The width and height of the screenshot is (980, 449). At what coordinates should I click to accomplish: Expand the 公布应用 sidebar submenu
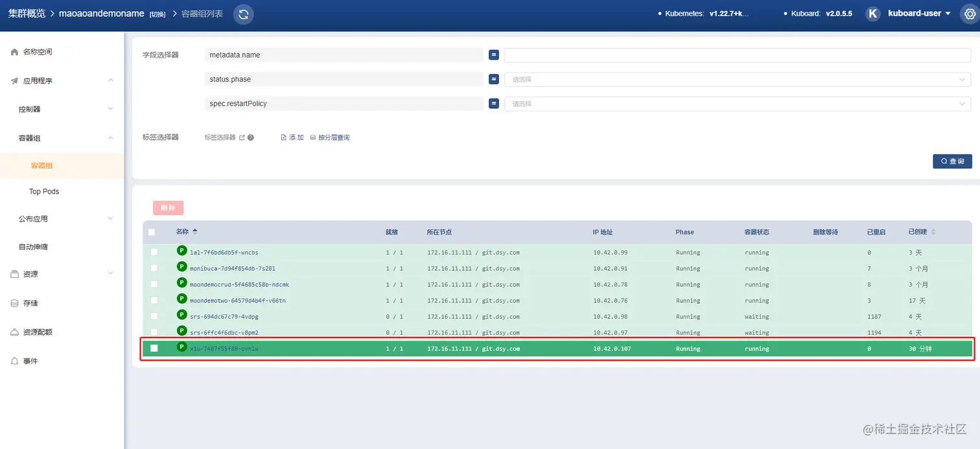(x=110, y=218)
